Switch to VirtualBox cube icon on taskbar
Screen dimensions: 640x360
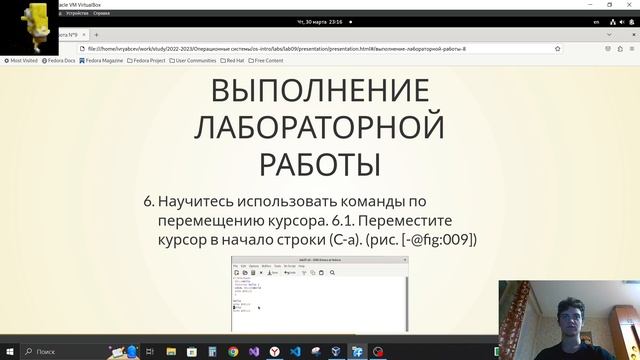336,351
